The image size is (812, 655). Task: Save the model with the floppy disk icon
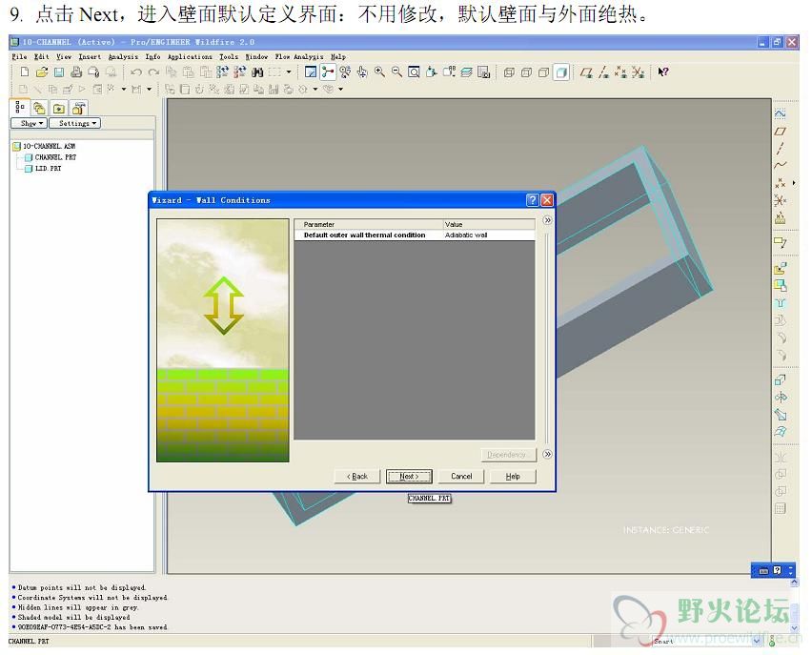click(x=59, y=72)
